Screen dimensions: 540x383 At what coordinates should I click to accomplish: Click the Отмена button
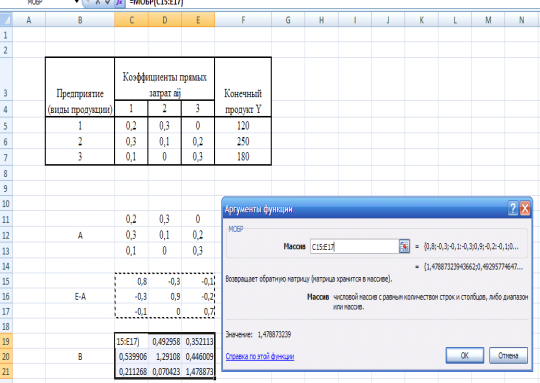click(508, 355)
